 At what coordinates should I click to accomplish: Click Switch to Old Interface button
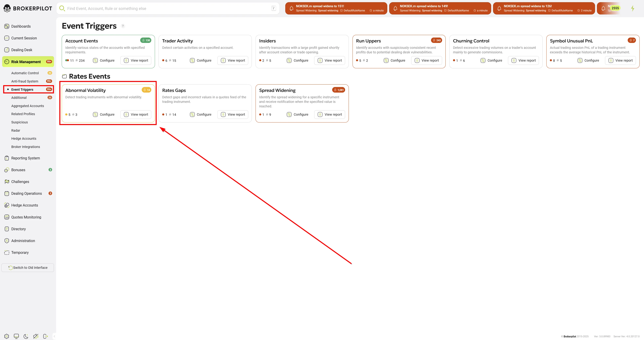pyautogui.click(x=28, y=268)
